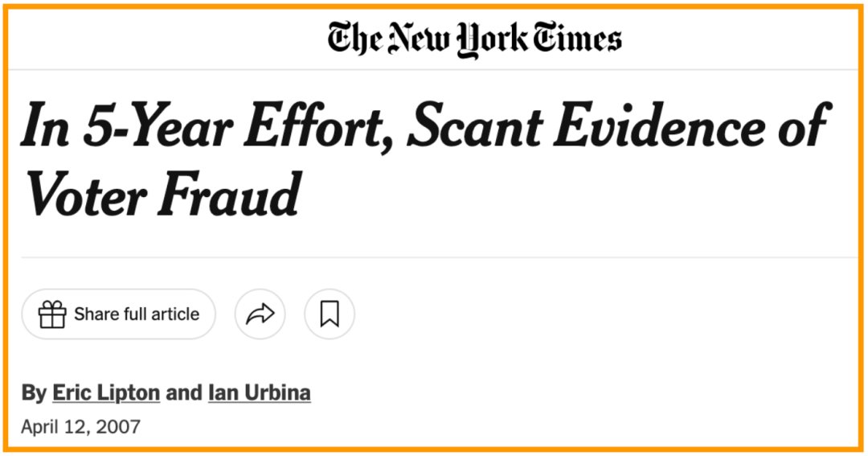Click The New York Times masthead logo
Screen dimensions: 868x456
pyautogui.click(x=474, y=39)
